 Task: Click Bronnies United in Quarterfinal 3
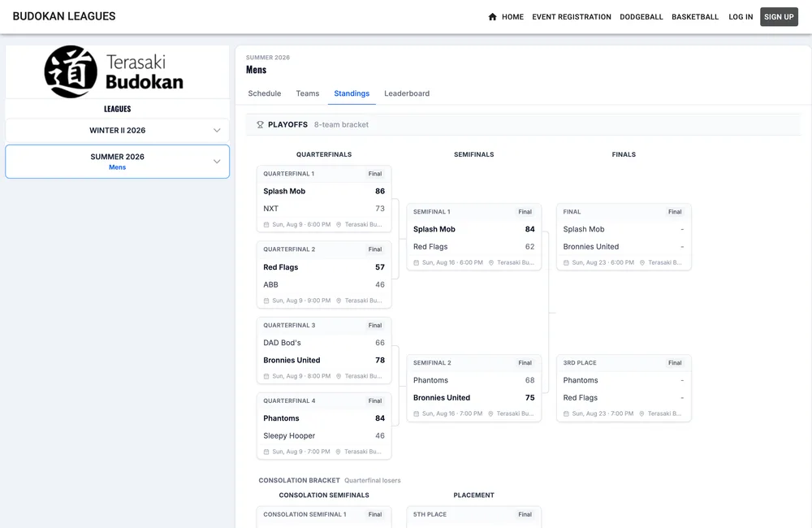(292, 361)
